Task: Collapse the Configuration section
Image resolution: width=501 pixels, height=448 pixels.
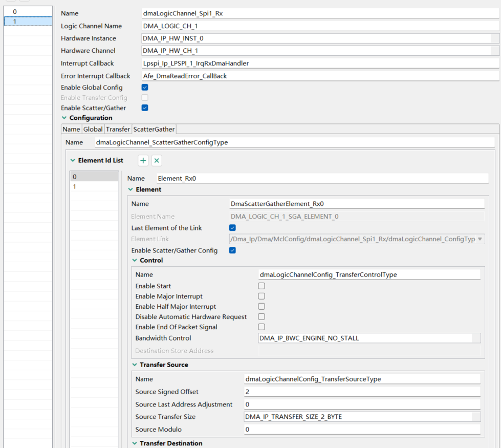Action: click(63, 117)
